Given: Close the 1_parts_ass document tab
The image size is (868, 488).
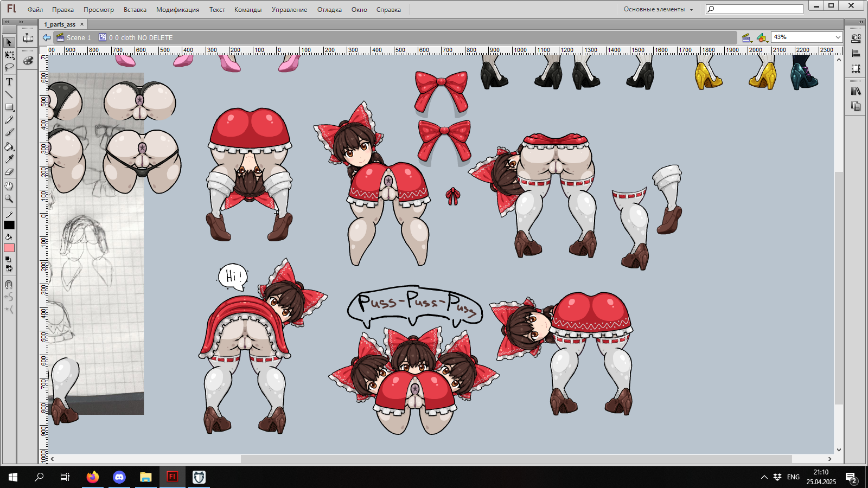Looking at the screenshot, I should point(82,24).
